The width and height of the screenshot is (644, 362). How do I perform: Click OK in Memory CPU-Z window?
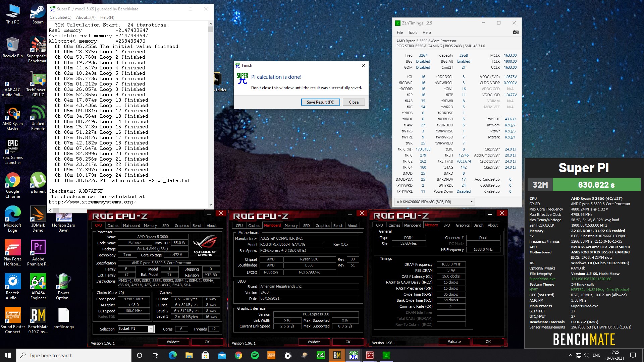(x=488, y=342)
